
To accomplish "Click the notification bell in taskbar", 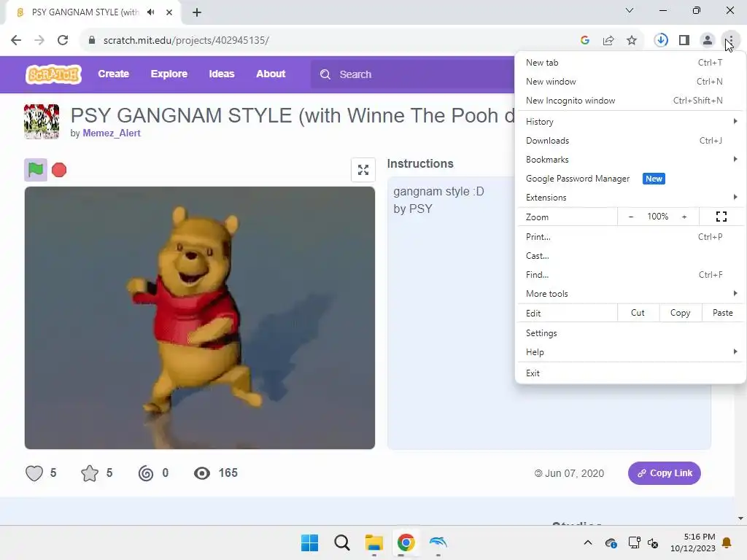I will pos(727,542).
